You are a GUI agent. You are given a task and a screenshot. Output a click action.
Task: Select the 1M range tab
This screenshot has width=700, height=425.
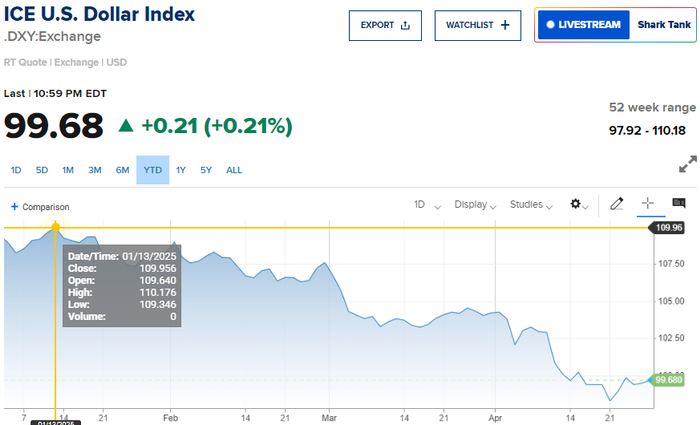(x=68, y=170)
